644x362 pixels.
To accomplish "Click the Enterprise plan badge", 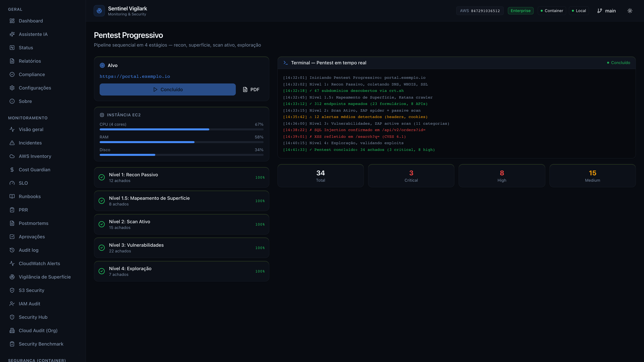I will 521,11.
